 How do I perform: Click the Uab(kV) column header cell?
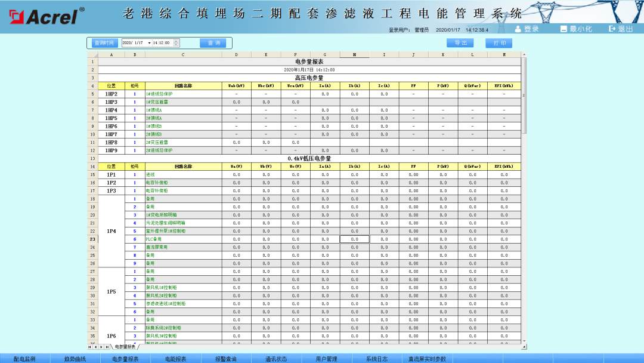click(237, 86)
